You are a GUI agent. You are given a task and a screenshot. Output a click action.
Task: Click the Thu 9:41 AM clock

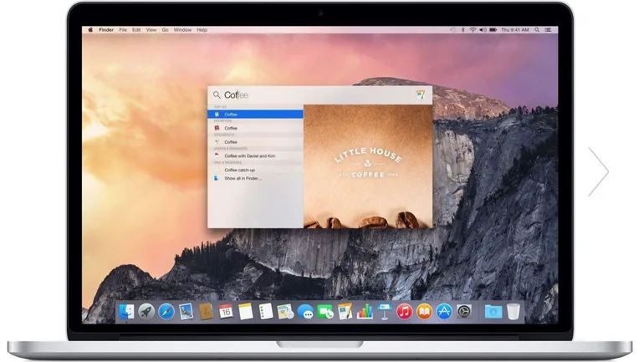(515, 30)
